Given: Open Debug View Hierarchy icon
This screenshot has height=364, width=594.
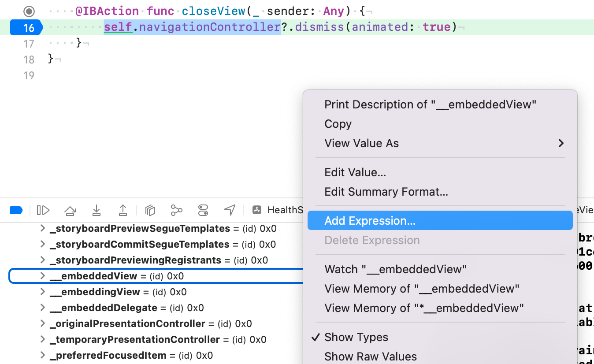Looking at the screenshot, I should 150,210.
